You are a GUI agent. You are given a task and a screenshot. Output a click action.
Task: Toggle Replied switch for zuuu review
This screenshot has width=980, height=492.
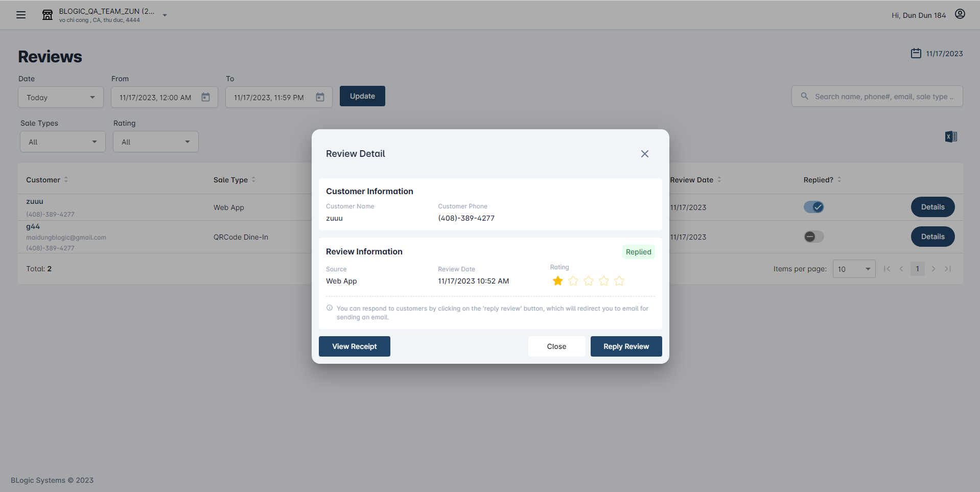(x=813, y=207)
